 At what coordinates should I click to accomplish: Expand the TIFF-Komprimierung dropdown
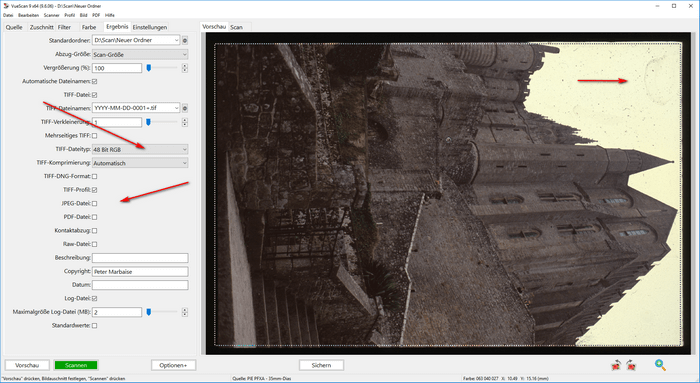(x=140, y=163)
